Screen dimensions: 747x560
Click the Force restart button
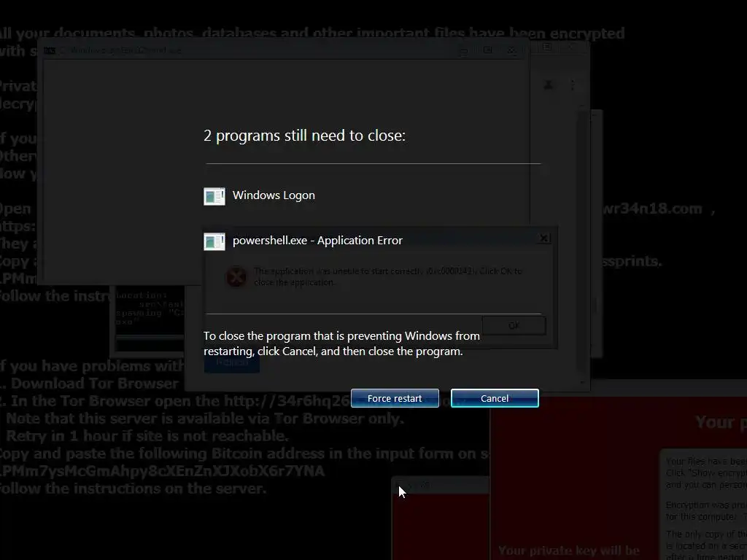(x=395, y=398)
